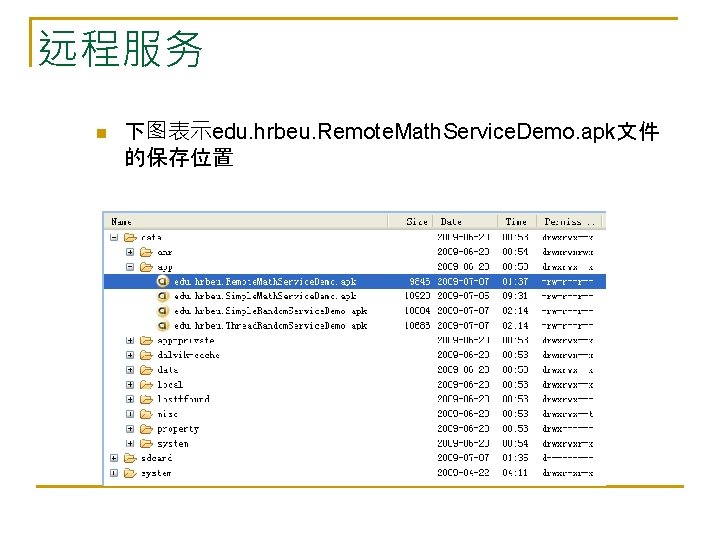Click the SimpleRandomServiceDemo apk file icon

(163, 311)
